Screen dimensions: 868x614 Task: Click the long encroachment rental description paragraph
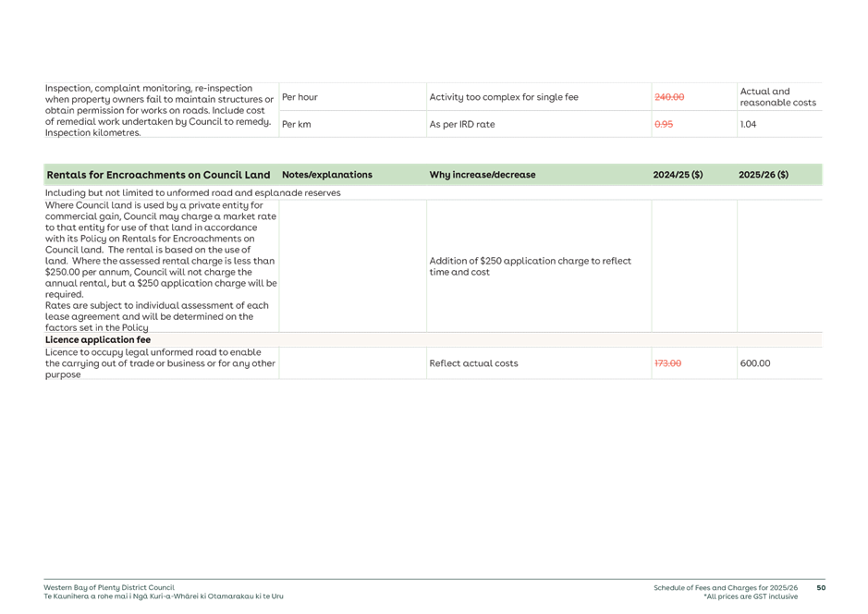tap(161, 264)
